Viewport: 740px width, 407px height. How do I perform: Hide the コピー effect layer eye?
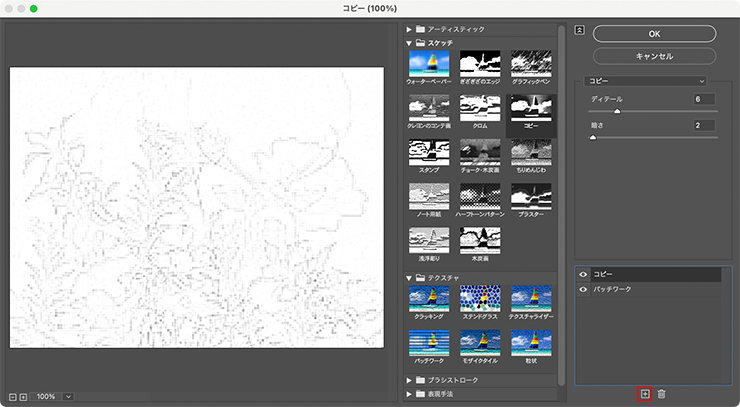583,273
